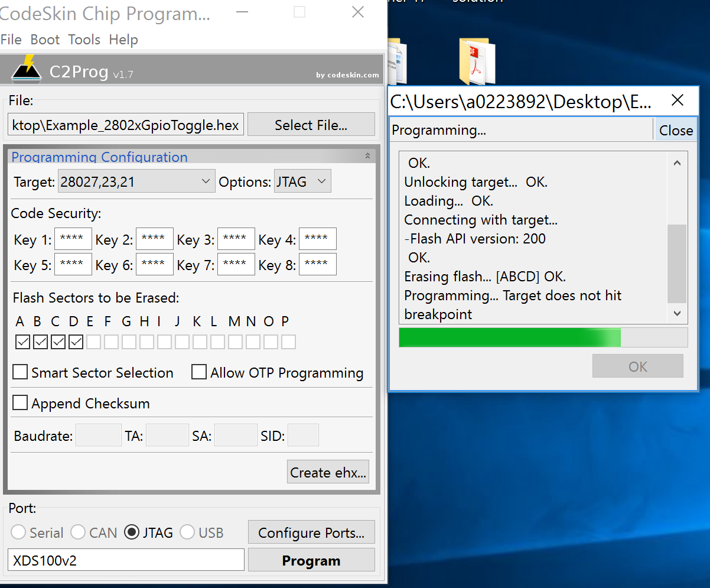Open the Tools menu
The image size is (710, 588).
coord(84,40)
